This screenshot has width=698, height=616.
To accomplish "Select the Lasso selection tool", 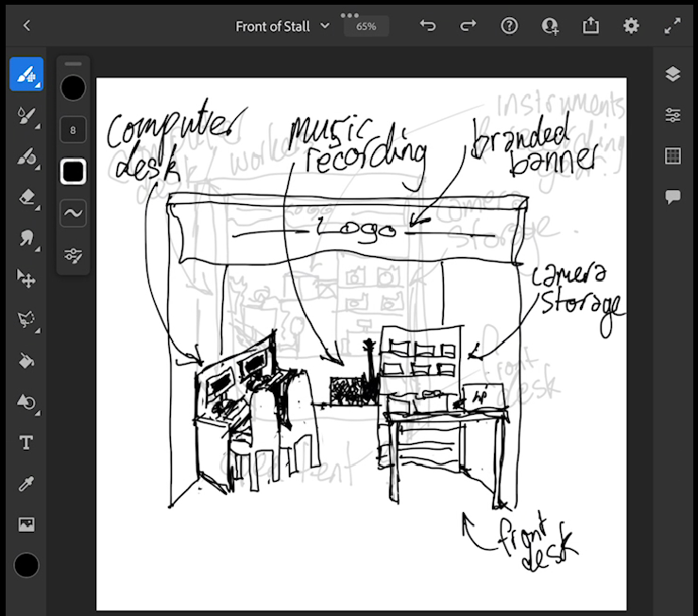I will (26, 319).
